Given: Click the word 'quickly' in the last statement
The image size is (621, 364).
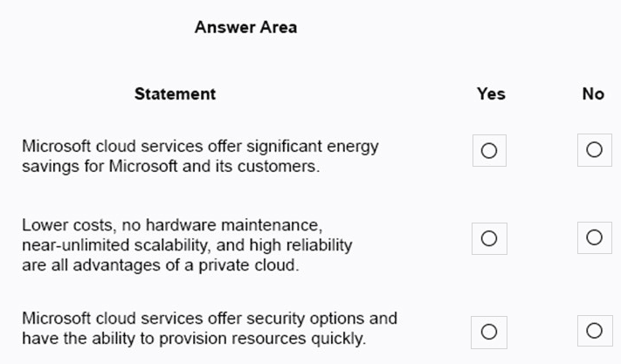Looking at the screenshot, I should click(x=340, y=338).
